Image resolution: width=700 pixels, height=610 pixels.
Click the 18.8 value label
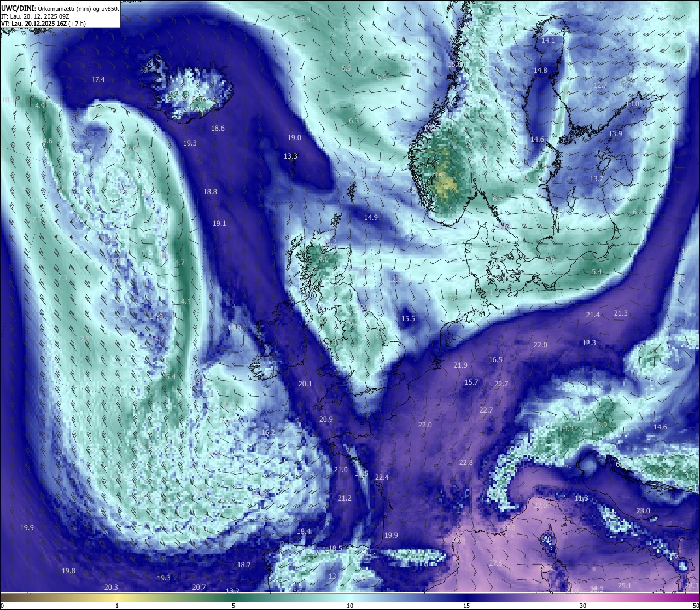210,192
